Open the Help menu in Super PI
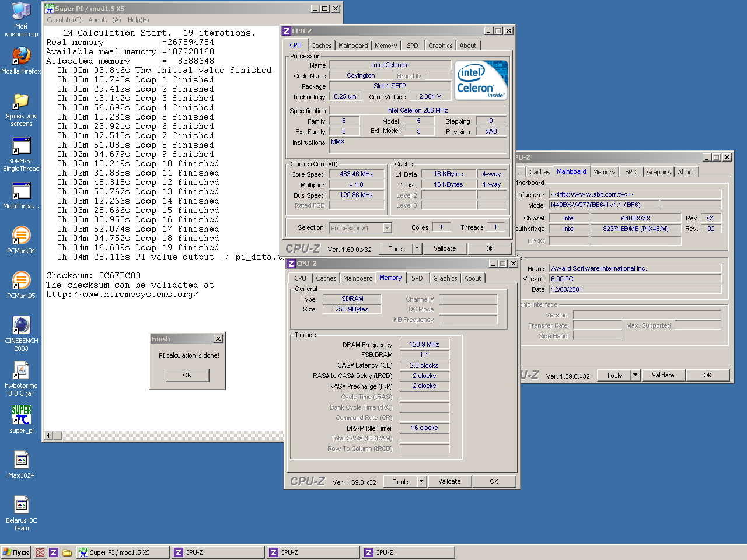This screenshot has height=560, width=747. 138,20
